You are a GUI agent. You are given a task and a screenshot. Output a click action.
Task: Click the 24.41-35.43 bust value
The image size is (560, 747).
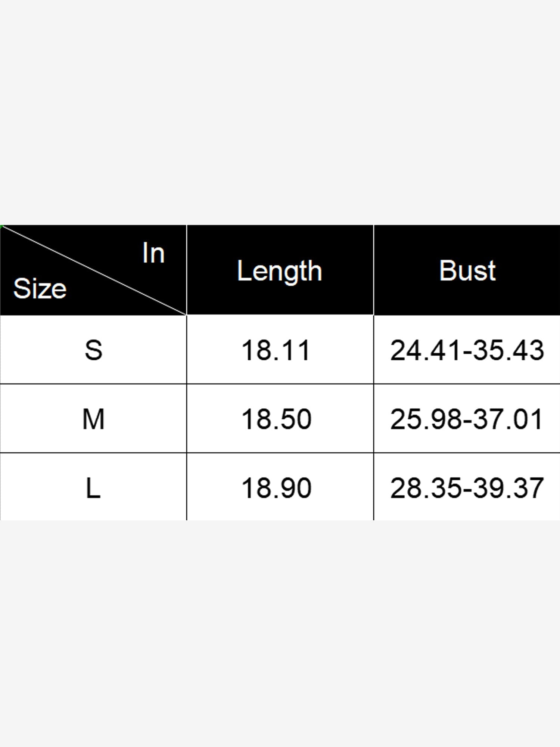[467, 350]
